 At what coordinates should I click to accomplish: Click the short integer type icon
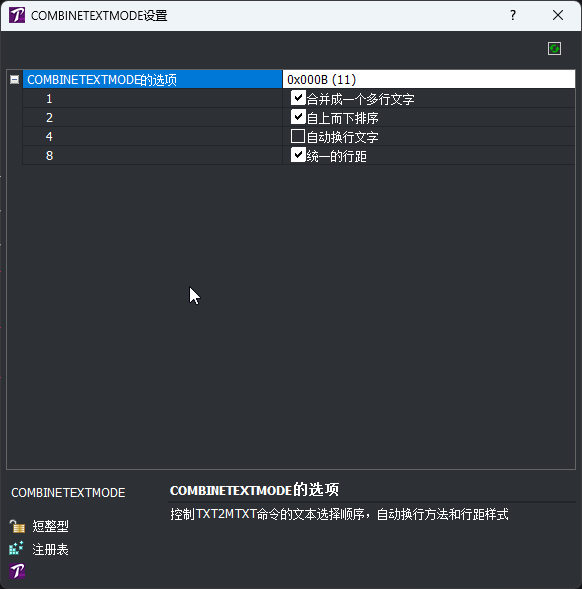coord(17,526)
